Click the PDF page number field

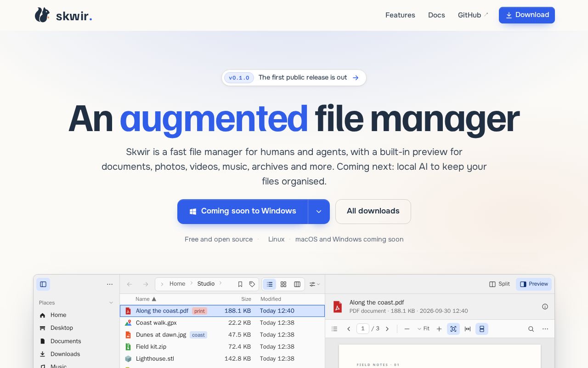click(x=363, y=328)
